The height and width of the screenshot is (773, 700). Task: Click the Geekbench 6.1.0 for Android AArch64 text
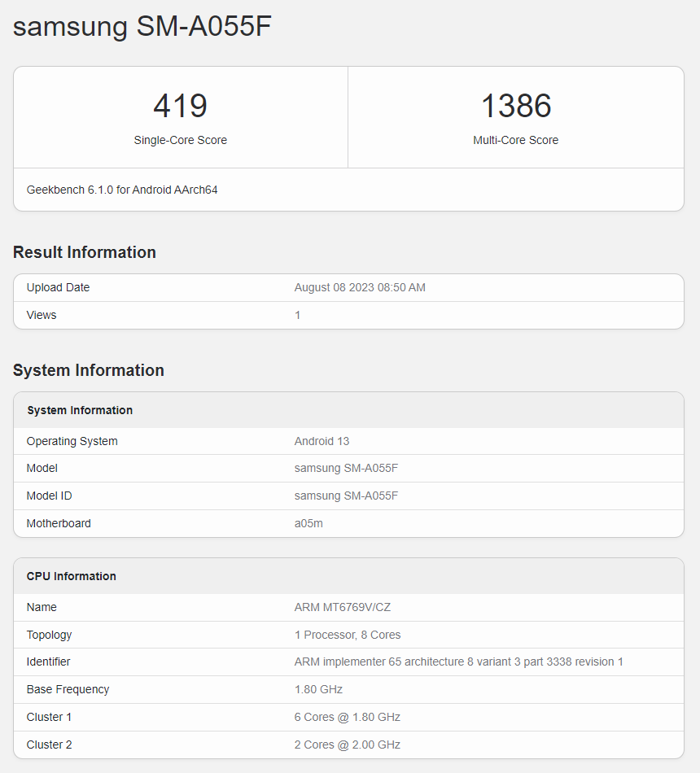(122, 190)
